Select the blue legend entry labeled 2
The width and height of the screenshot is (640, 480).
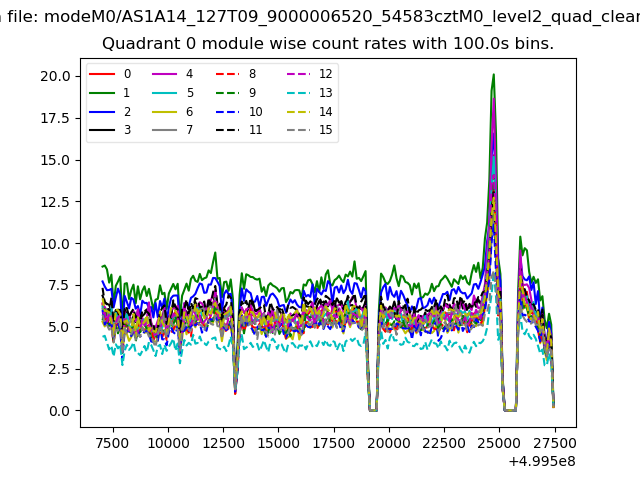pos(102,112)
